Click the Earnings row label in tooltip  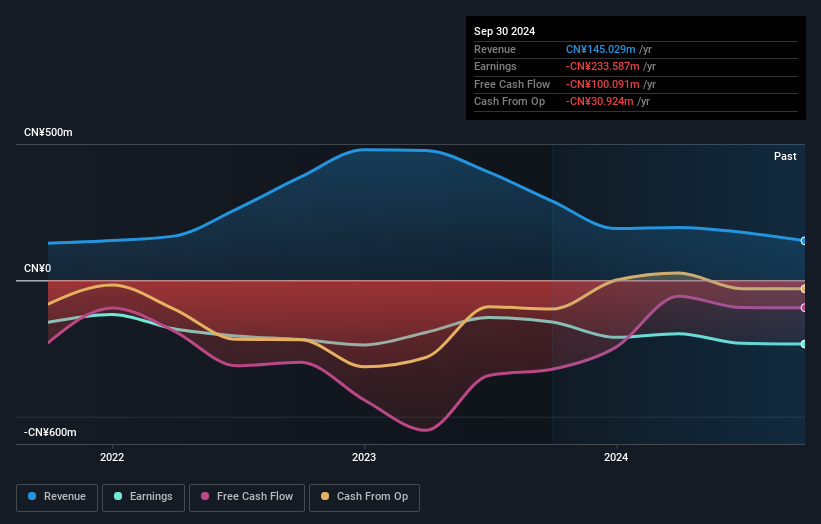click(x=495, y=66)
